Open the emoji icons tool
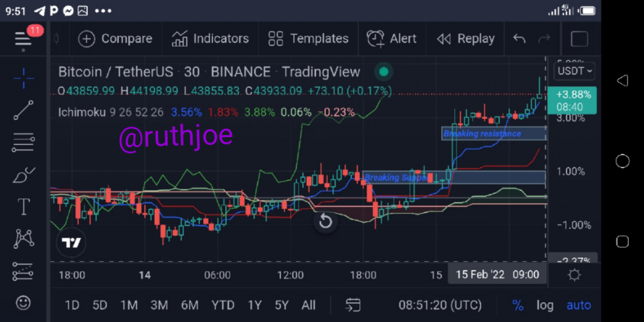This screenshot has width=644, height=322. 23,303
